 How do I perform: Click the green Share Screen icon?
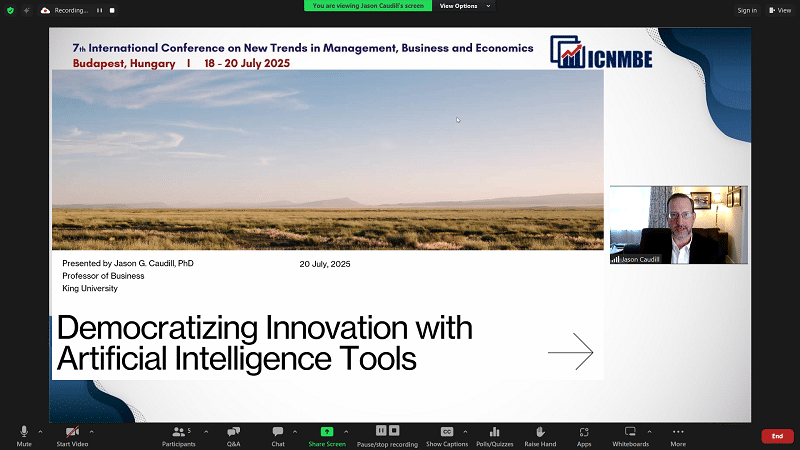point(327,432)
